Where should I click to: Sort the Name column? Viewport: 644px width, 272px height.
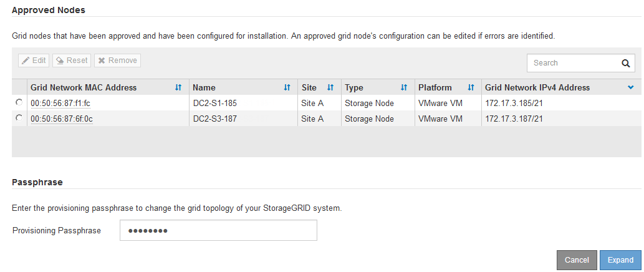287,87
